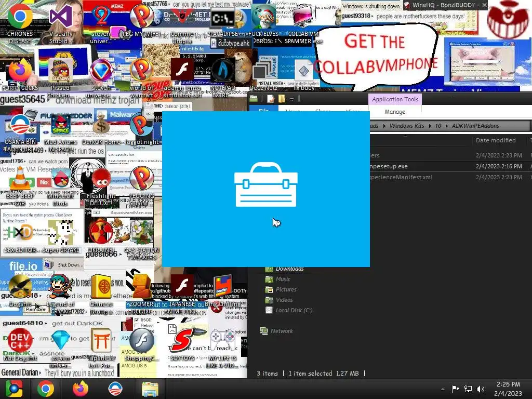Navigate to Windows Kits in address bar
This screenshot has height=399, width=532.
click(406, 126)
